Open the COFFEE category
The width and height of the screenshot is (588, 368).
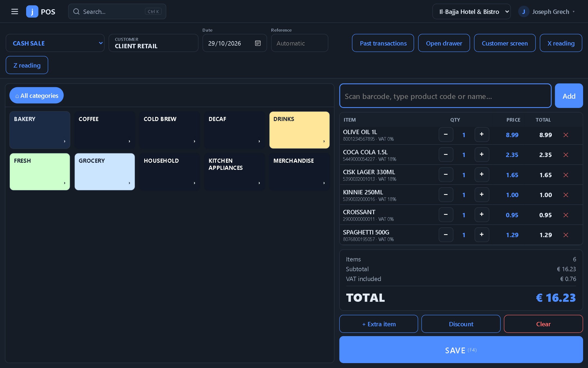coord(105,130)
